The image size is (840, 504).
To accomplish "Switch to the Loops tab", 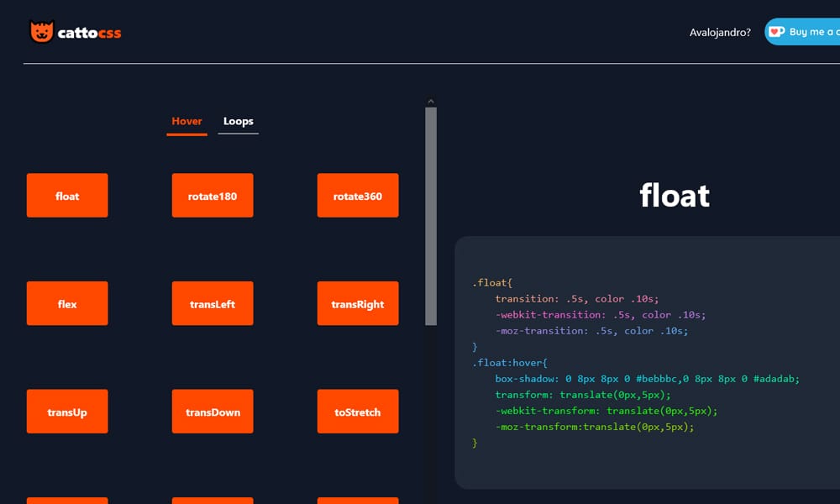I will [238, 121].
